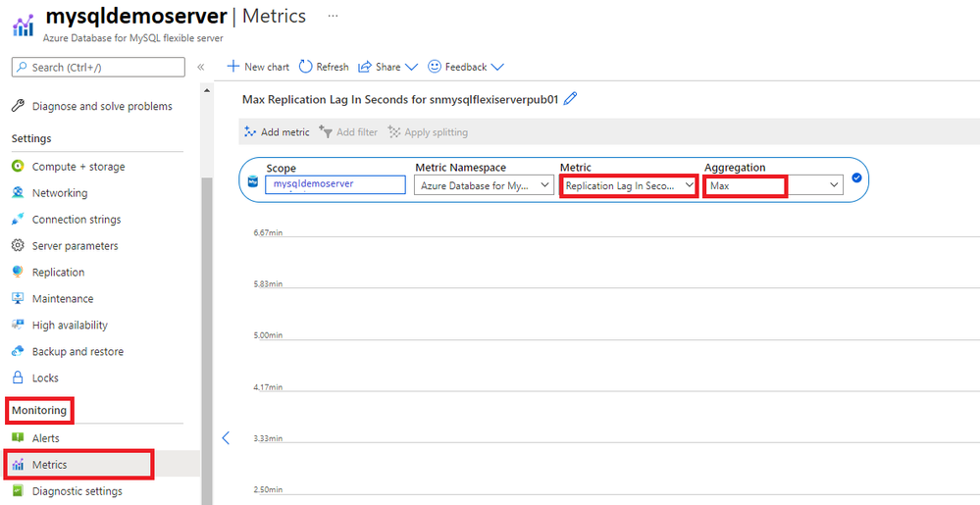Click the Alerts green icon

[18, 438]
